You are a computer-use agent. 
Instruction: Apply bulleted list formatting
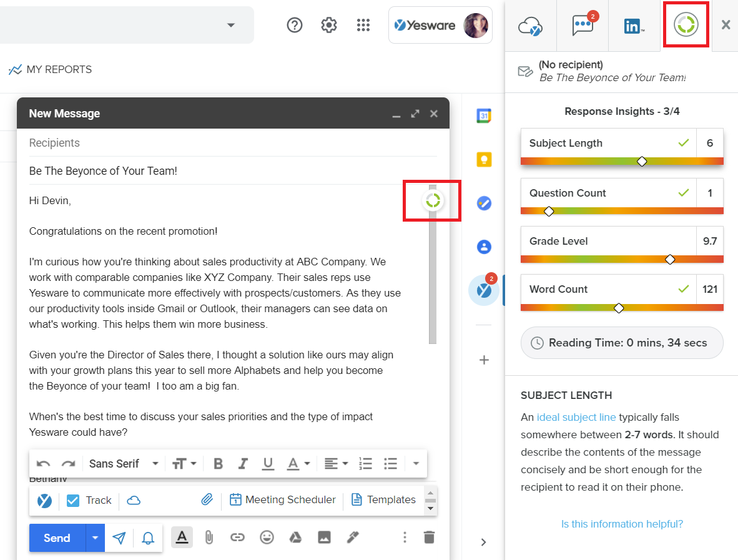pos(390,464)
